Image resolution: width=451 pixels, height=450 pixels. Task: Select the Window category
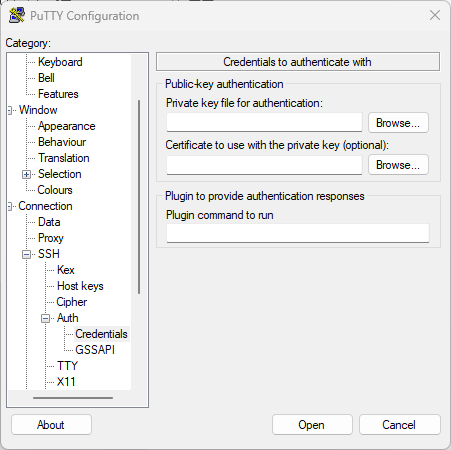click(x=38, y=110)
